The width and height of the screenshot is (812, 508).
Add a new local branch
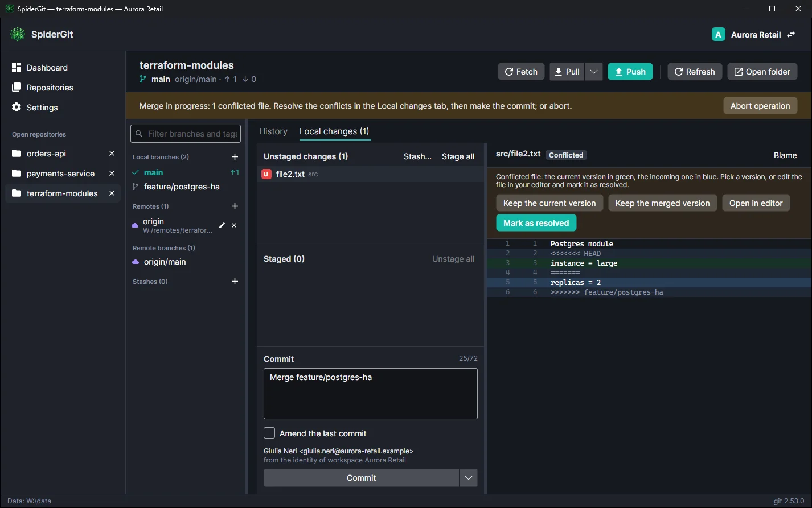[x=235, y=157]
